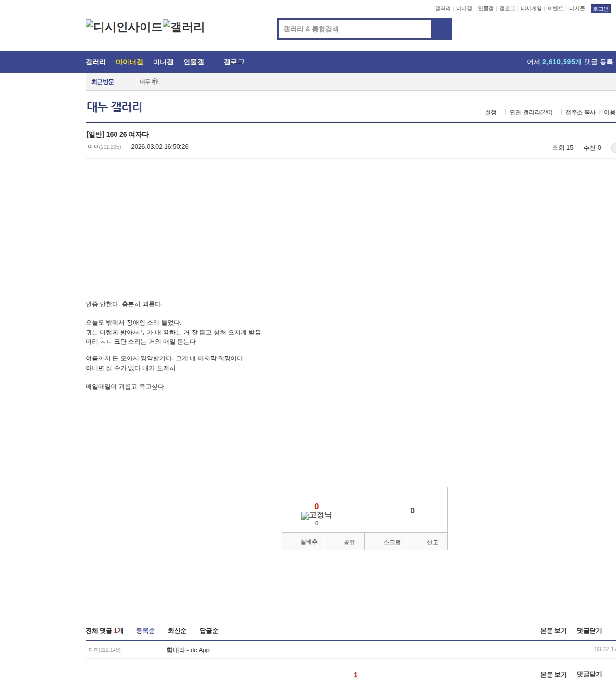Expand 연관 갤러리(2/0)
The height and width of the screenshot is (691, 616).
coord(531,112)
